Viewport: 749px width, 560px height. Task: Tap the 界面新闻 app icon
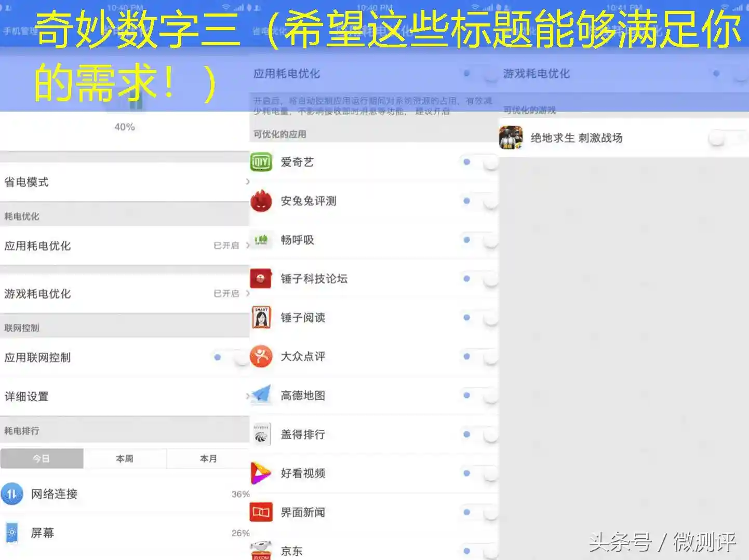[x=261, y=512]
